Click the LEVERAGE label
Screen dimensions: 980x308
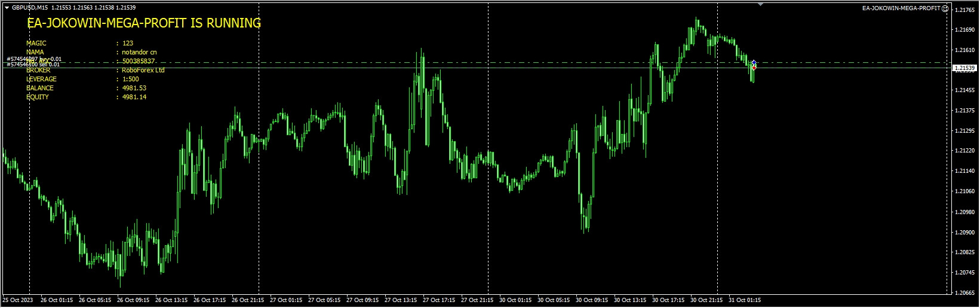(x=42, y=79)
